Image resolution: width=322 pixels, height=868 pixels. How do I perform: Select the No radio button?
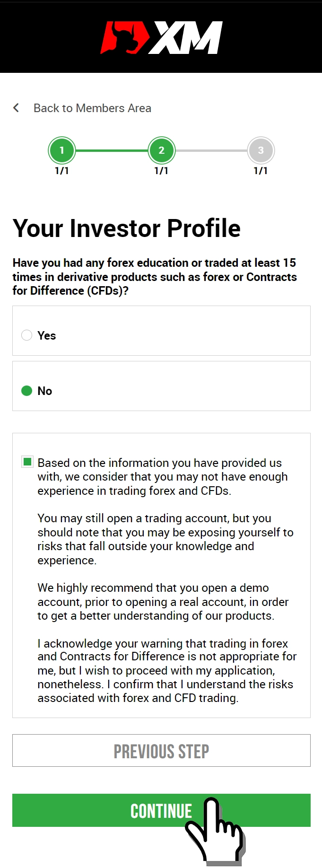pos(27,391)
